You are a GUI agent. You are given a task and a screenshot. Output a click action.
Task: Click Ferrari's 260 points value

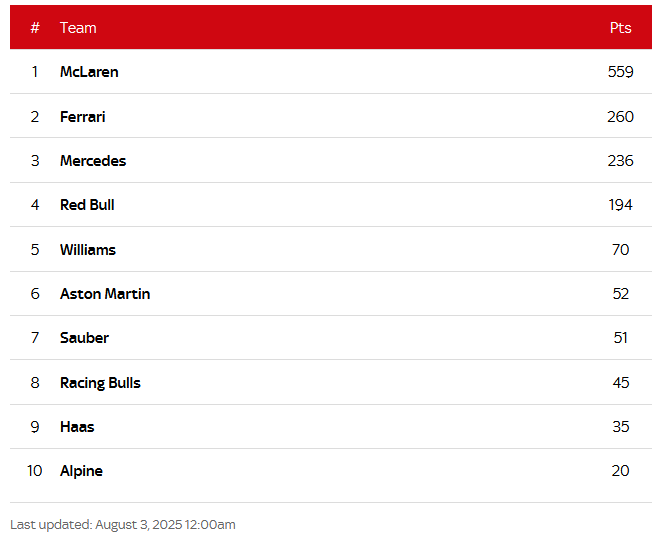coord(620,116)
